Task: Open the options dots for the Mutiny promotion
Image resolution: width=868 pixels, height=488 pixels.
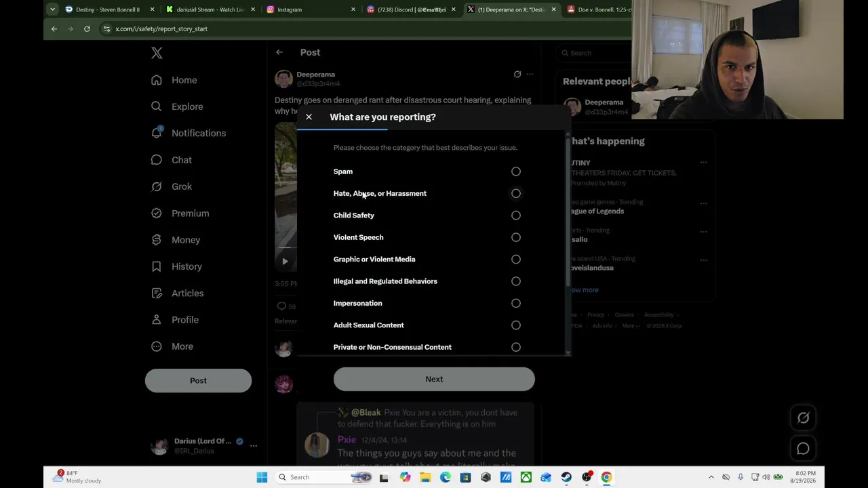Action: tap(703, 163)
